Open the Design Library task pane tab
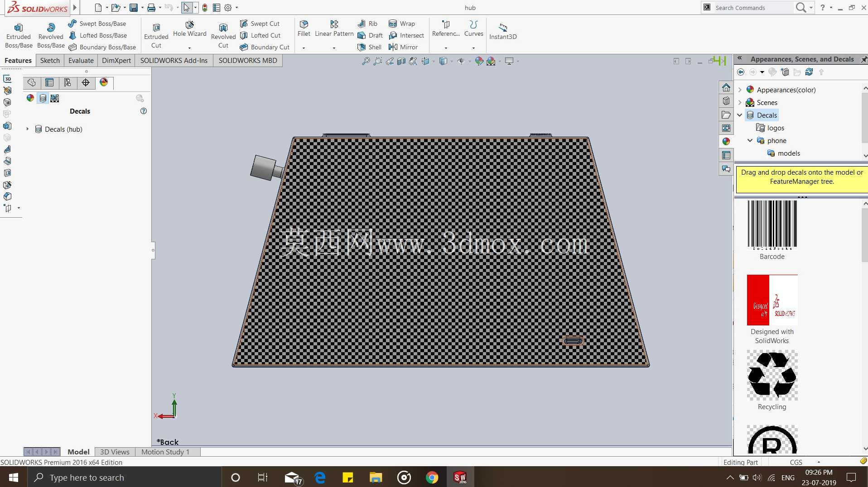This screenshot has width=868, height=487. pos(726,100)
